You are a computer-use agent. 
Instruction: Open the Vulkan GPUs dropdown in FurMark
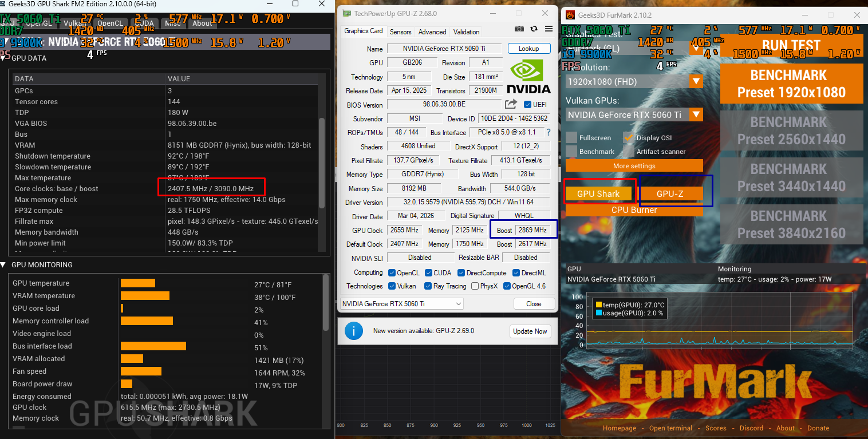coord(634,114)
